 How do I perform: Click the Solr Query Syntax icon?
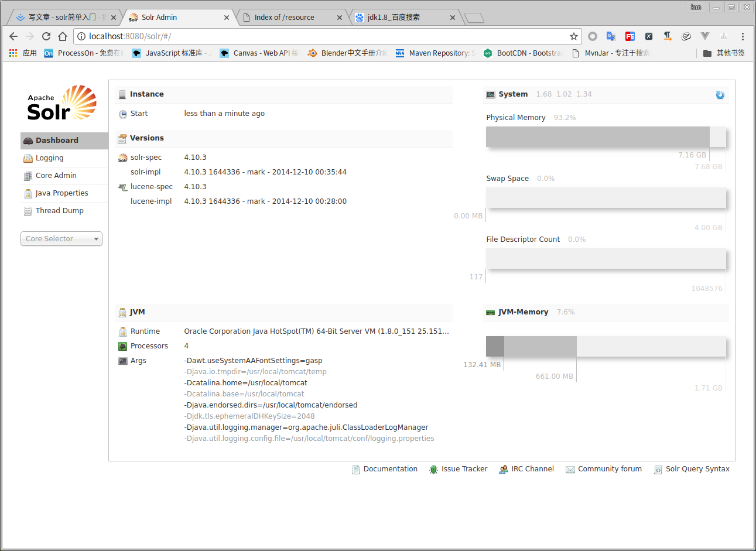(x=658, y=470)
